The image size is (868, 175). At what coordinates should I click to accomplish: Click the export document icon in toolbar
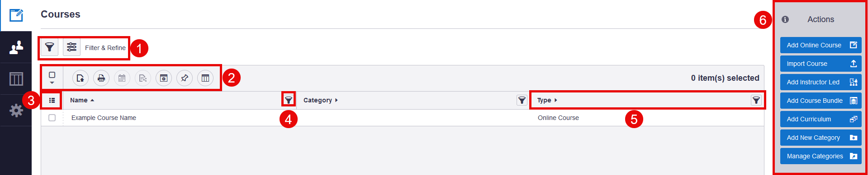click(81, 78)
